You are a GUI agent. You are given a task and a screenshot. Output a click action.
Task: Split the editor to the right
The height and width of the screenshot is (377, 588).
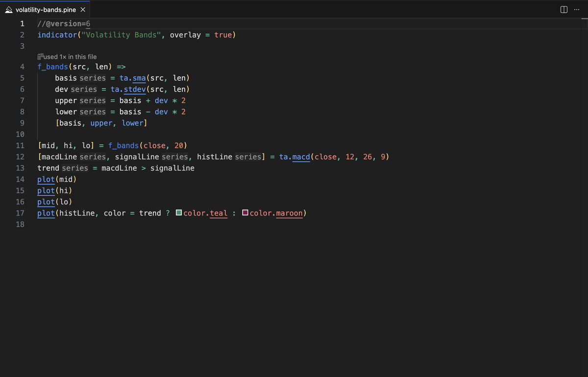point(563,10)
